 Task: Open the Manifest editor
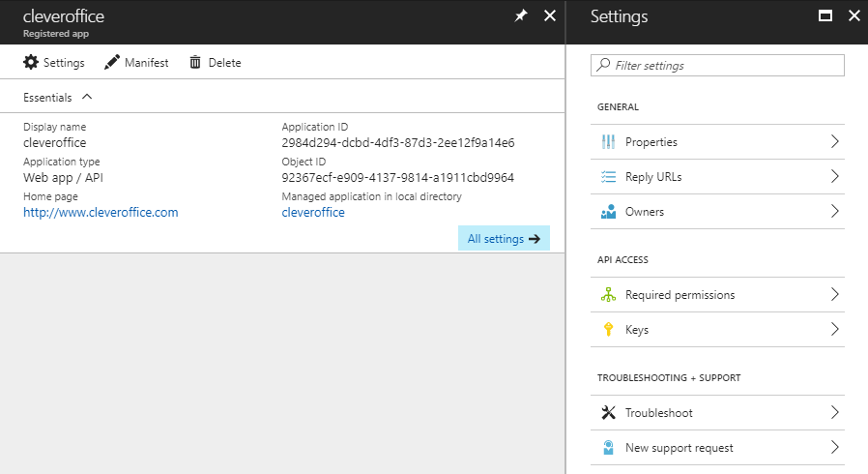click(136, 62)
